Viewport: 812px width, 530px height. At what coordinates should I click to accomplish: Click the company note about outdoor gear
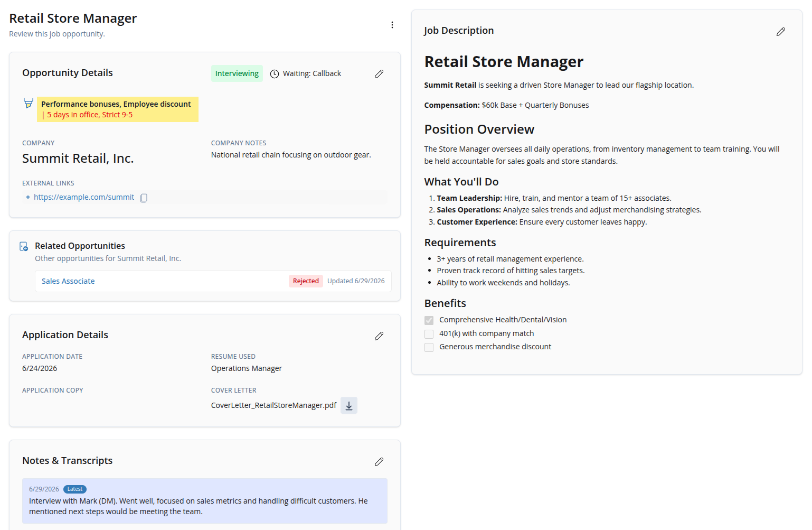click(x=291, y=155)
